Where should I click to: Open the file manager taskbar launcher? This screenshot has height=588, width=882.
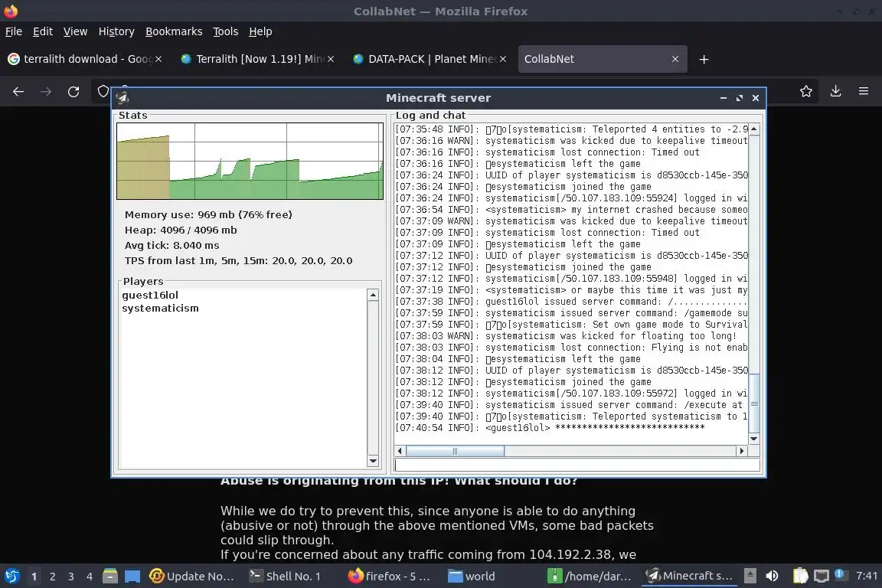pyautogui.click(x=109, y=577)
